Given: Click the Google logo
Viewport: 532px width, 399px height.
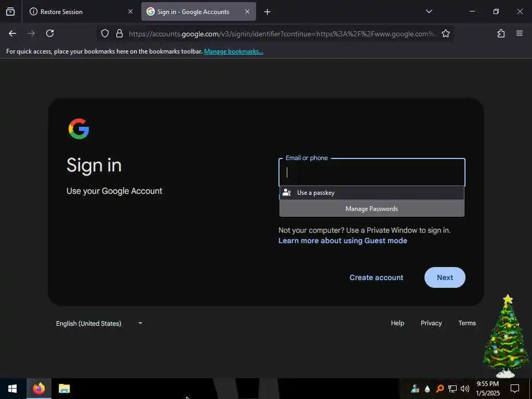Looking at the screenshot, I should [79, 129].
